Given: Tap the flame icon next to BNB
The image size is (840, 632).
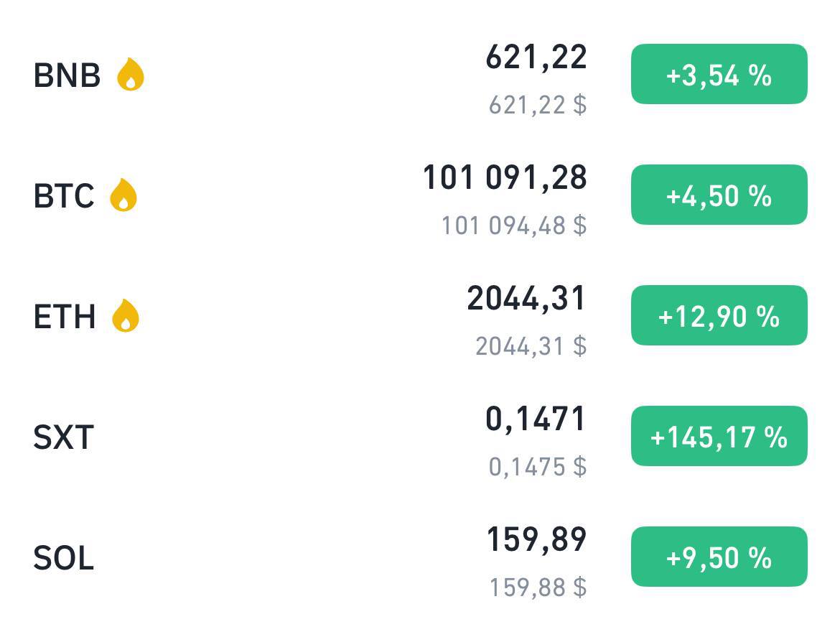Looking at the screenshot, I should pos(131,74).
